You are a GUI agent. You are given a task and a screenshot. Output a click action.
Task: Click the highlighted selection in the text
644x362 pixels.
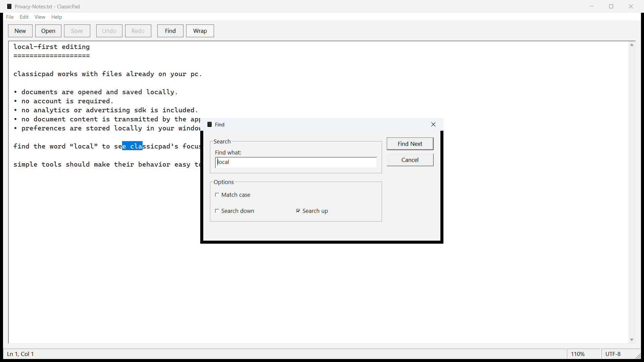[132, 146]
